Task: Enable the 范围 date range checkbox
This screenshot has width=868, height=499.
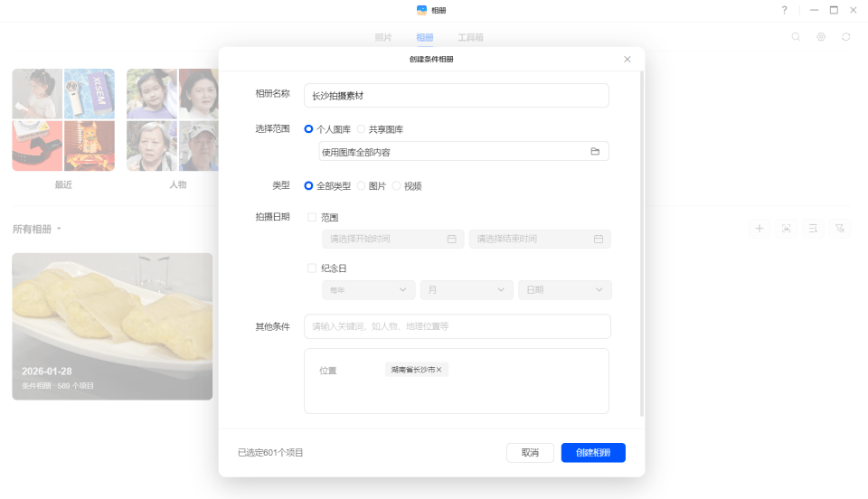Action: tap(312, 218)
